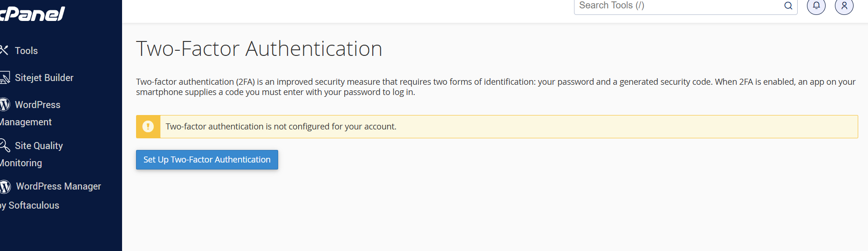The image size is (868, 251).
Task: Focus the Search Tools input field
Action: tap(679, 6)
